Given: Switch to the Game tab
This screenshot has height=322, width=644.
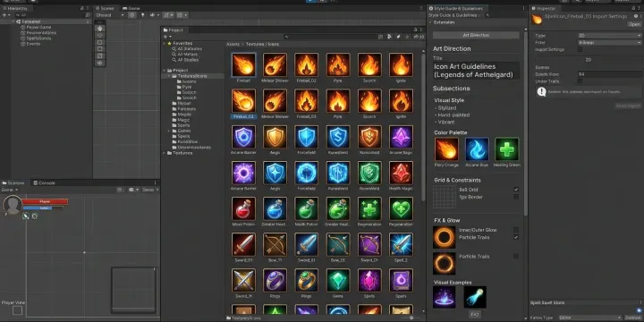Looking at the screenshot, I should pos(131,8).
